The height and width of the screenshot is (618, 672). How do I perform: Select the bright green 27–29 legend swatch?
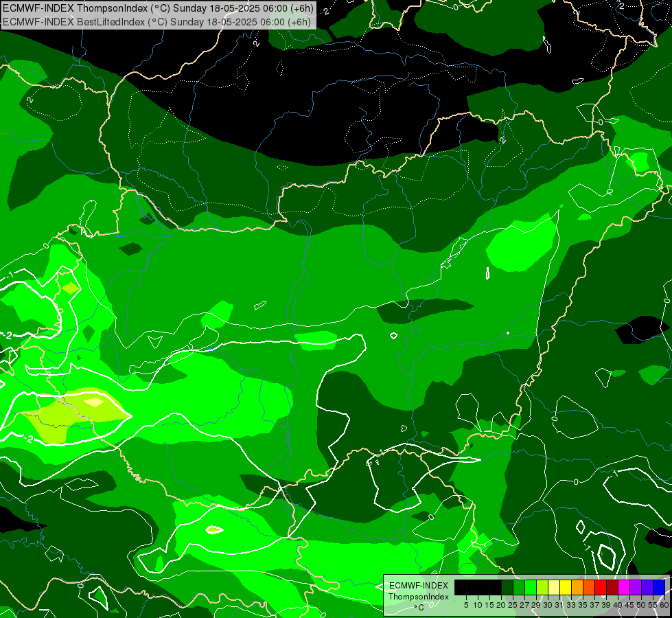[531, 587]
